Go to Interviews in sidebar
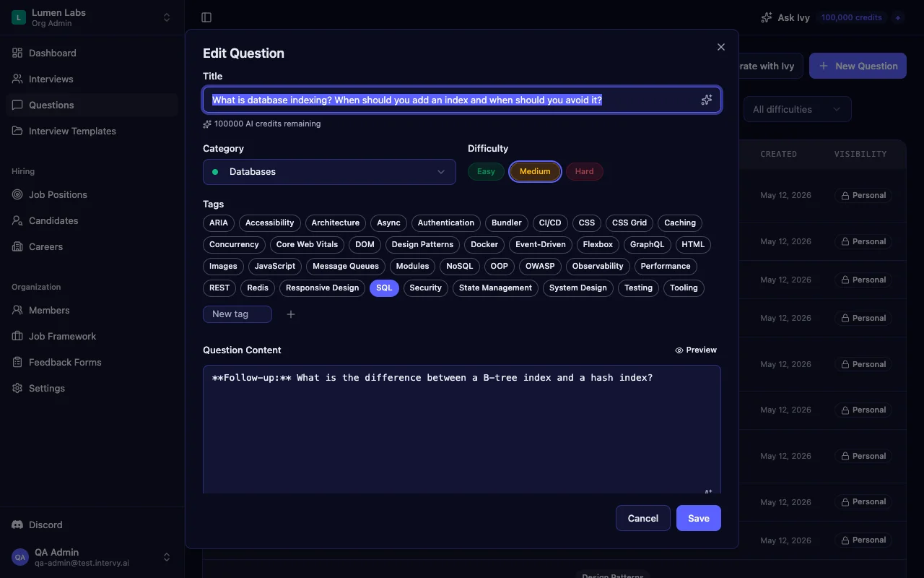 (x=92, y=79)
